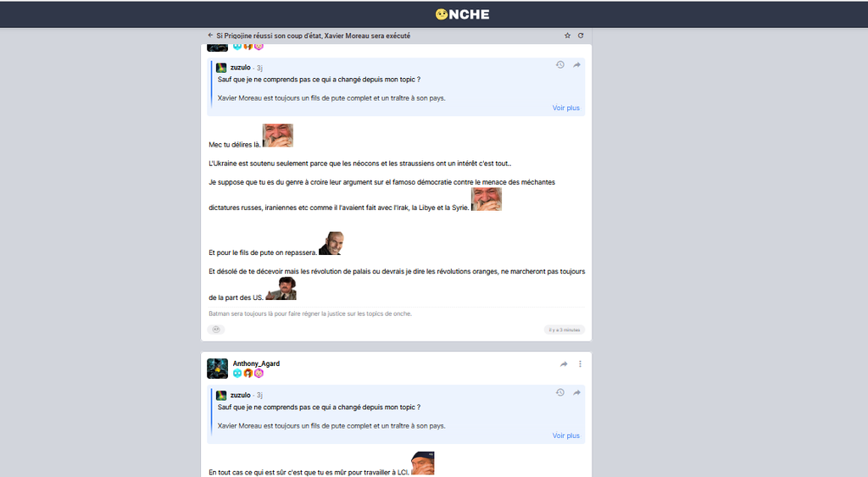The width and height of the screenshot is (868, 477).
Task: Refresh the topic with the reload icon
Action: click(581, 36)
